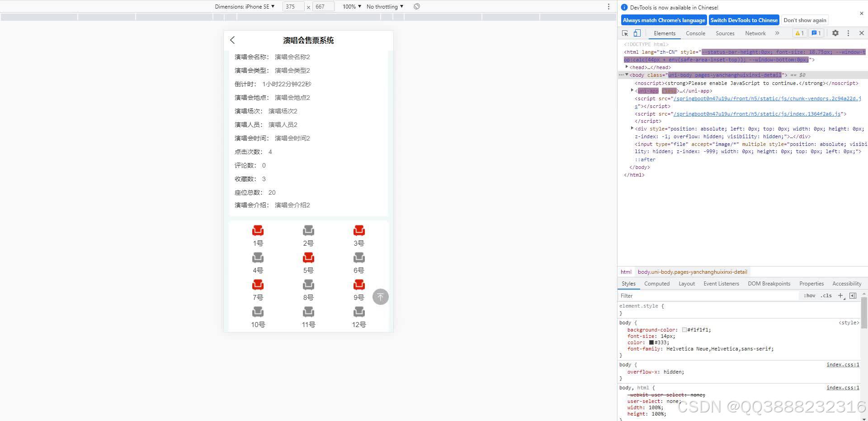
Task: Toggle .cls class editor
Action: [x=826, y=296]
